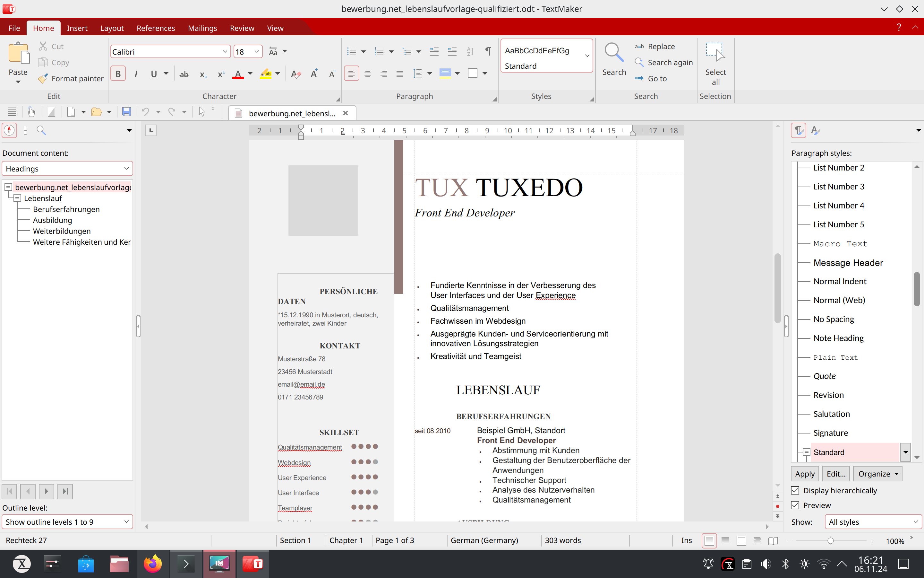Open the terminal from taskbar
The width and height of the screenshot is (924, 578).
(x=186, y=564)
